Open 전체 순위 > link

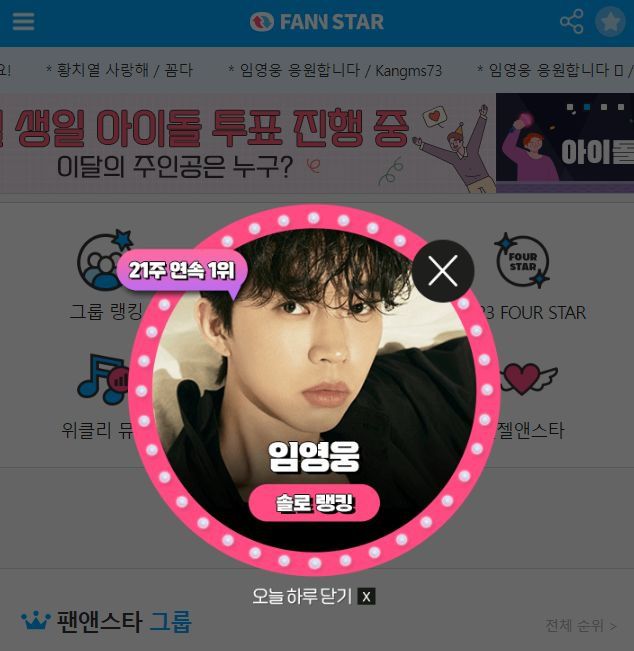click(x=580, y=625)
